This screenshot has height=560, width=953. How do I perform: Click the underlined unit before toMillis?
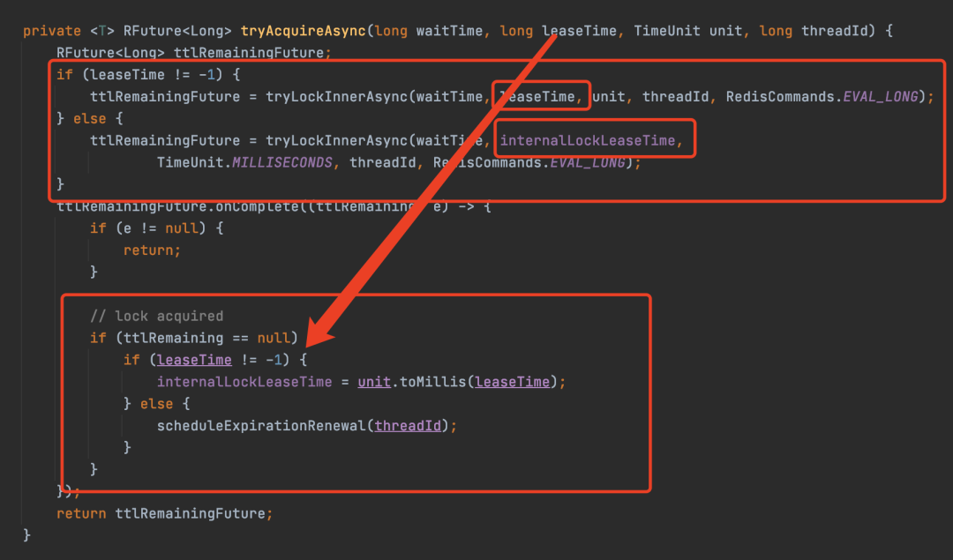374,382
